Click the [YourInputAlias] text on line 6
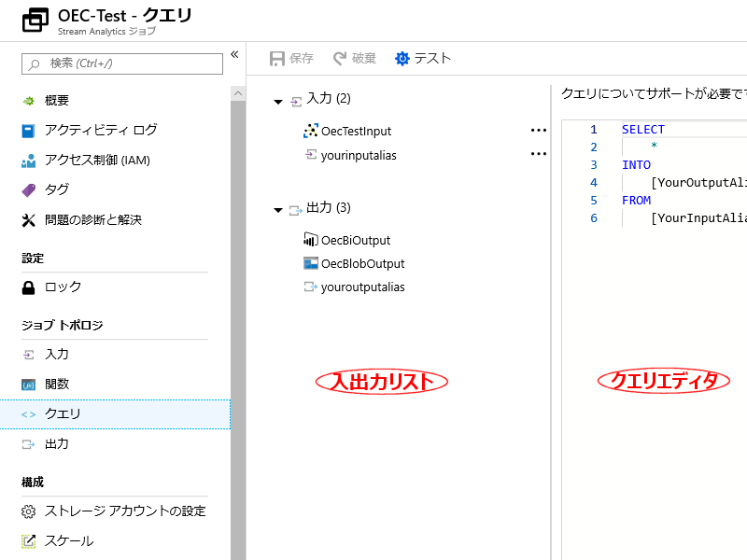 [x=698, y=218]
